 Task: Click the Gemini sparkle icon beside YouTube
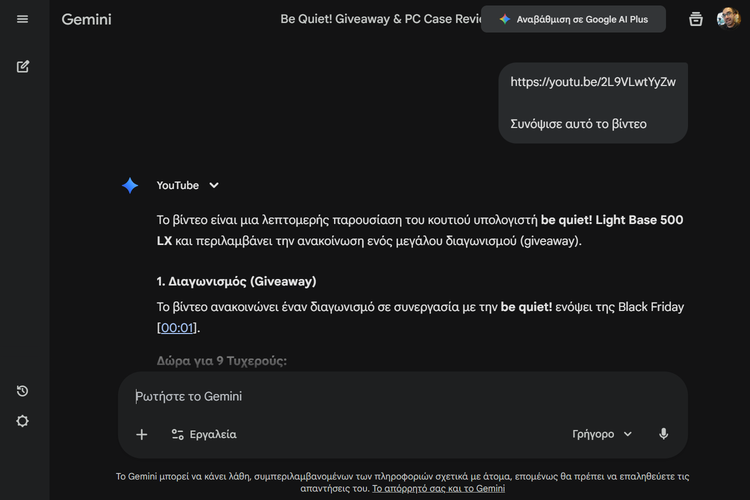coord(130,185)
